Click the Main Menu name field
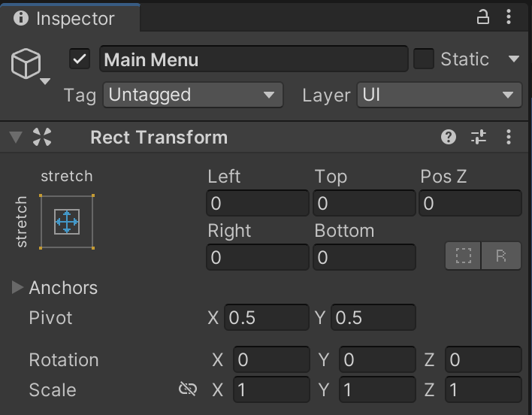The height and width of the screenshot is (415, 532). pyautogui.click(x=253, y=59)
